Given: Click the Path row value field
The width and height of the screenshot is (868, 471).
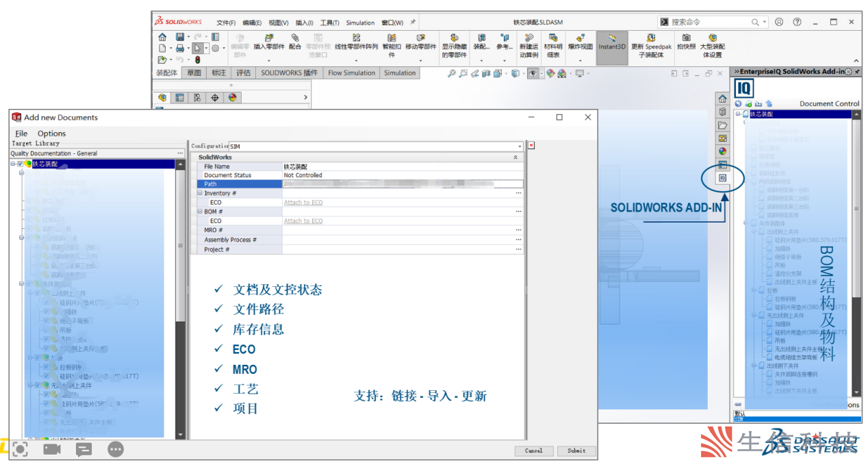Looking at the screenshot, I should pos(403,184).
